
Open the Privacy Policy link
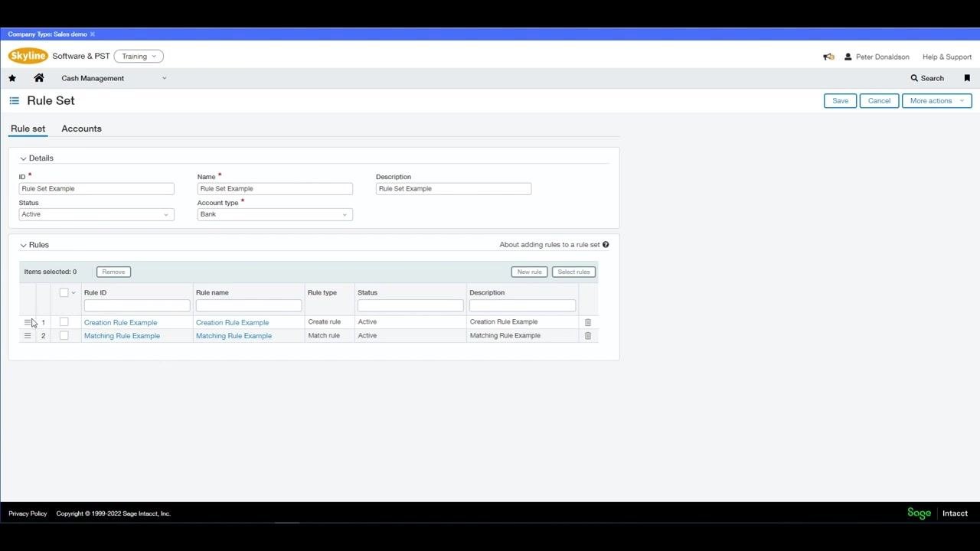point(28,514)
